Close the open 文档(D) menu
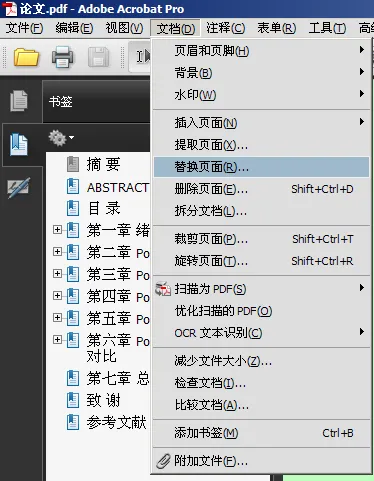This screenshot has width=374, height=481. [x=175, y=28]
